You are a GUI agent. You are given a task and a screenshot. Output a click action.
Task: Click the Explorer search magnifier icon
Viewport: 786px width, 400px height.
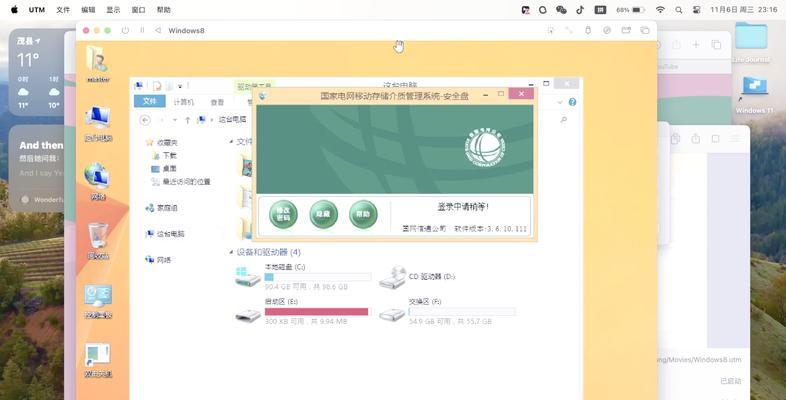[563, 119]
